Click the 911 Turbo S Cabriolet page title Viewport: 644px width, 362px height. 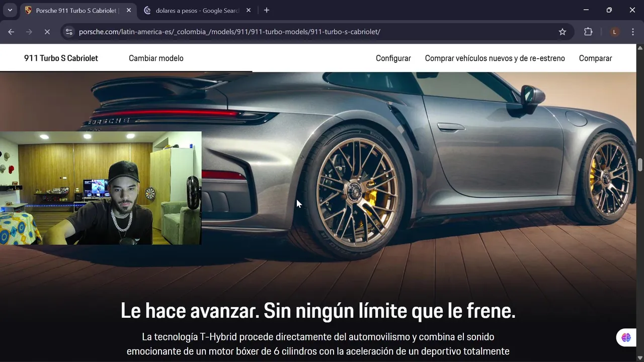click(x=61, y=58)
